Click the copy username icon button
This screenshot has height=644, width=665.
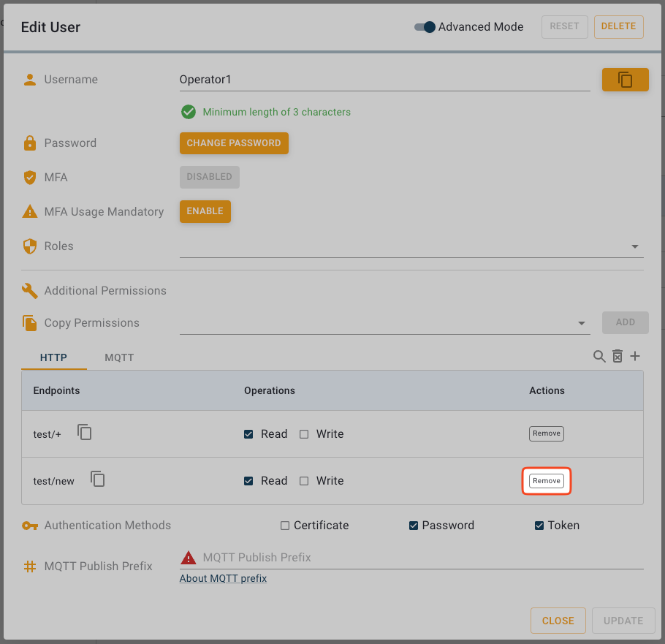tap(625, 80)
